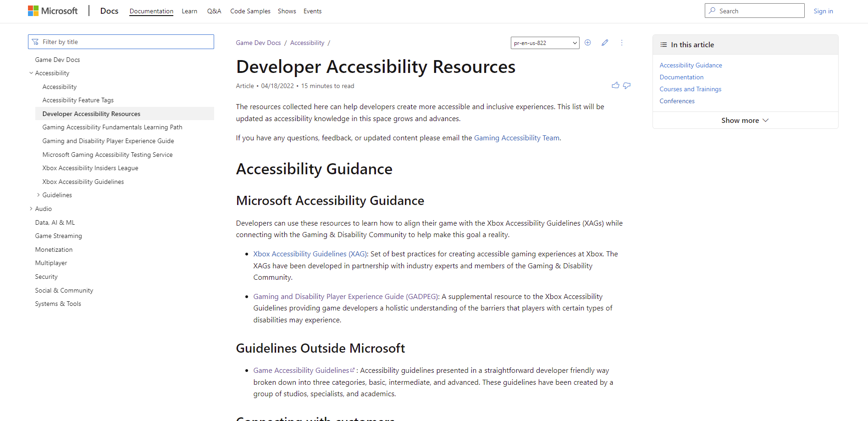Expand Show more in article outline
This screenshot has height=421, width=868.
[x=745, y=120]
